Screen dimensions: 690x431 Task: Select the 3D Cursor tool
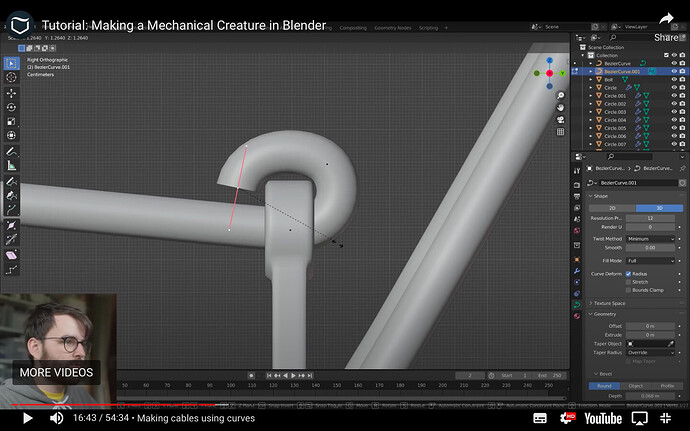tap(11, 77)
